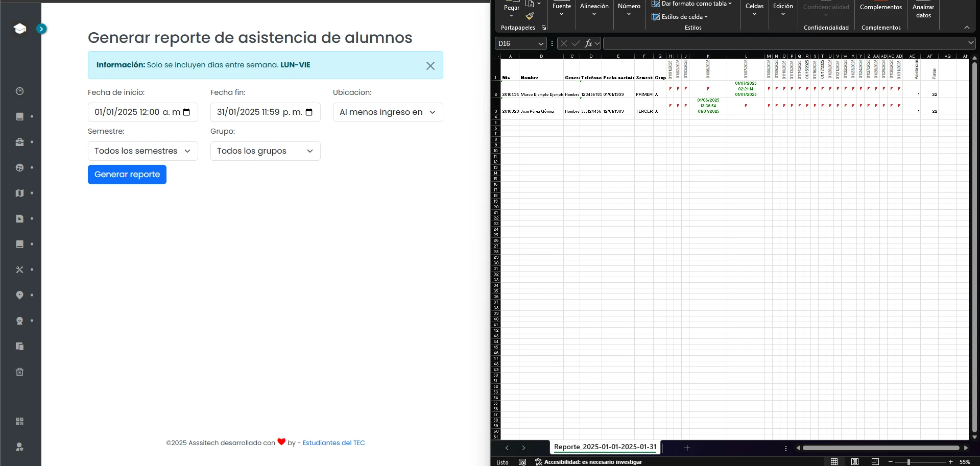Expand the formula bar chevron
The width and height of the screenshot is (980, 466).
(971, 43)
